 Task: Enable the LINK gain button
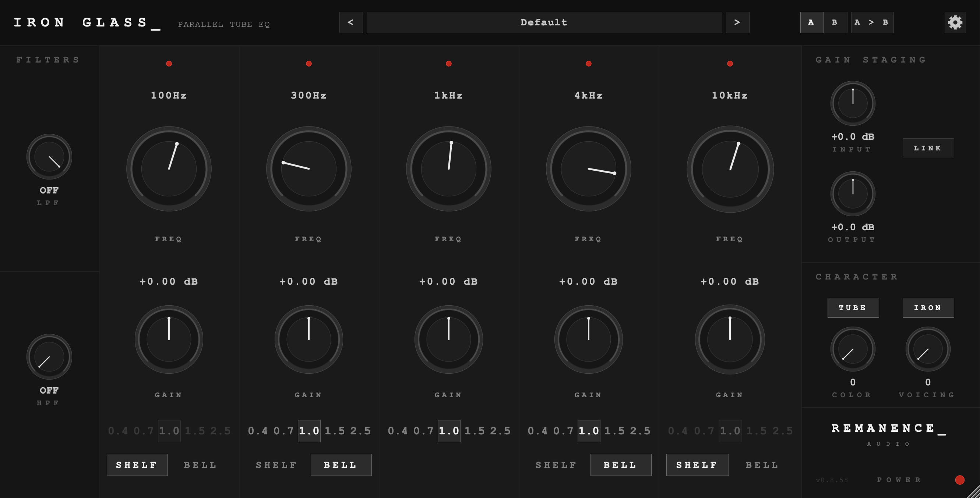tap(928, 148)
